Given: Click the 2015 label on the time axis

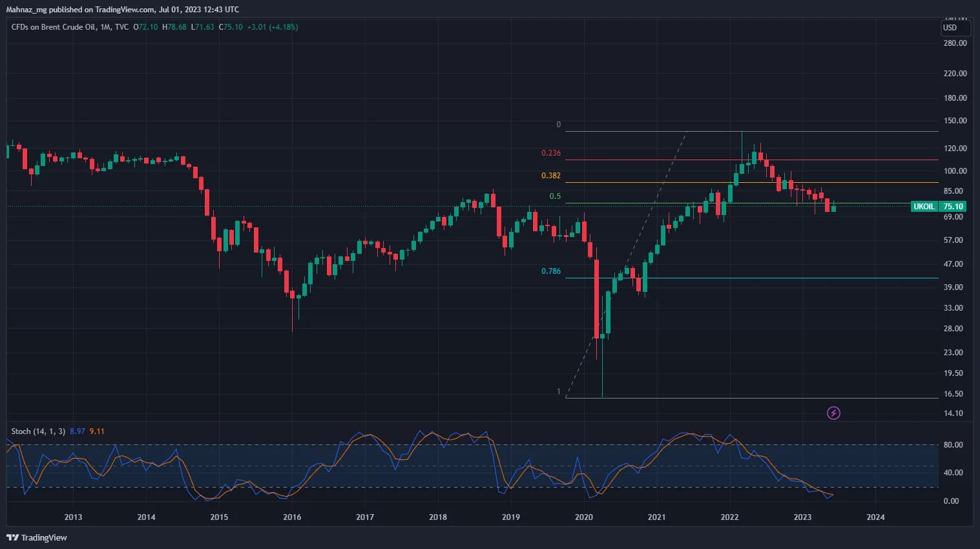Looking at the screenshot, I should click(x=219, y=517).
